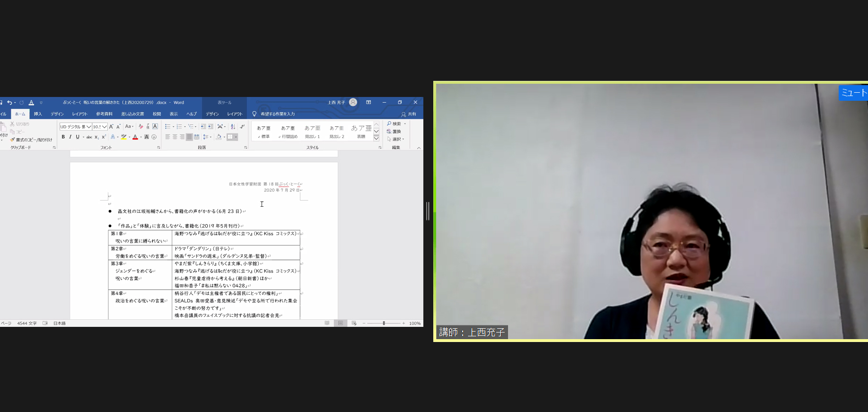
Task: Open the Change Case Aa menu
Action: [x=129, y=126]
